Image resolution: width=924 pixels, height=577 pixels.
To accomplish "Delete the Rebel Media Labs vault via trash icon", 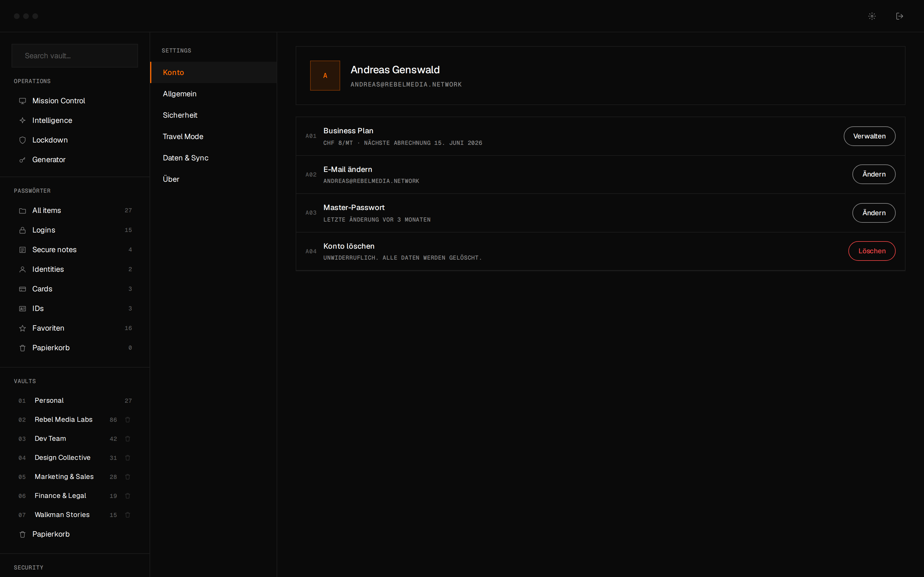I will pyautogui.click(x=128, y=419).
